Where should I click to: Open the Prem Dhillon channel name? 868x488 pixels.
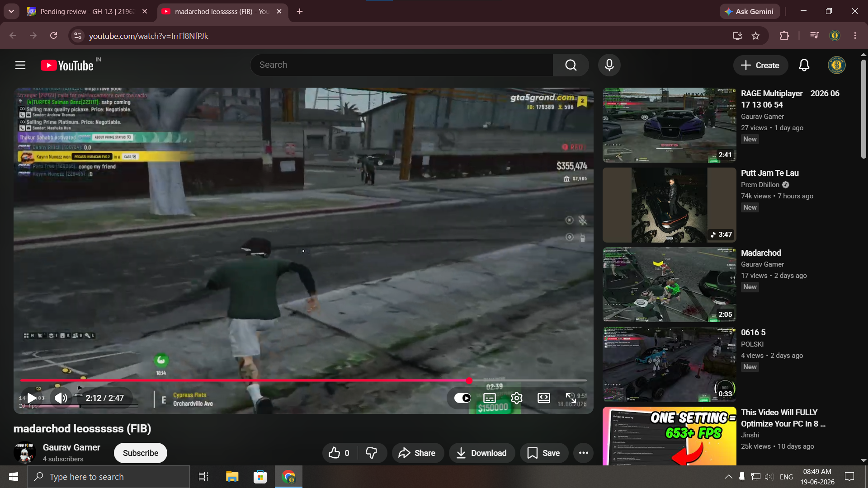760,185
